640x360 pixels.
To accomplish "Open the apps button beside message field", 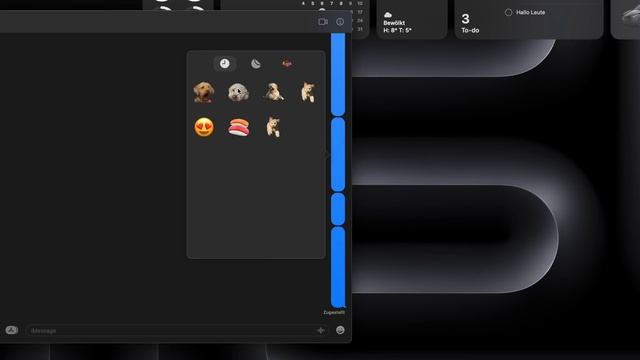I will tap(11, 330).
